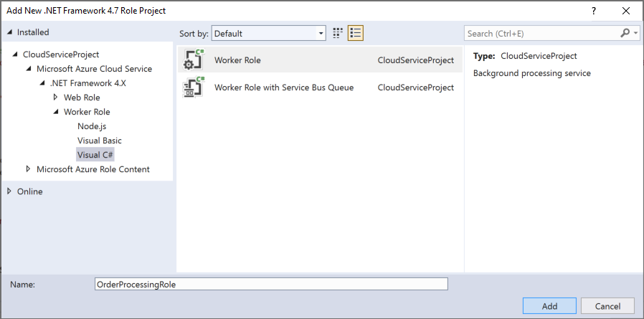Switch to medium icons list view
Screen dimensions: 644x319
(356, 33)
